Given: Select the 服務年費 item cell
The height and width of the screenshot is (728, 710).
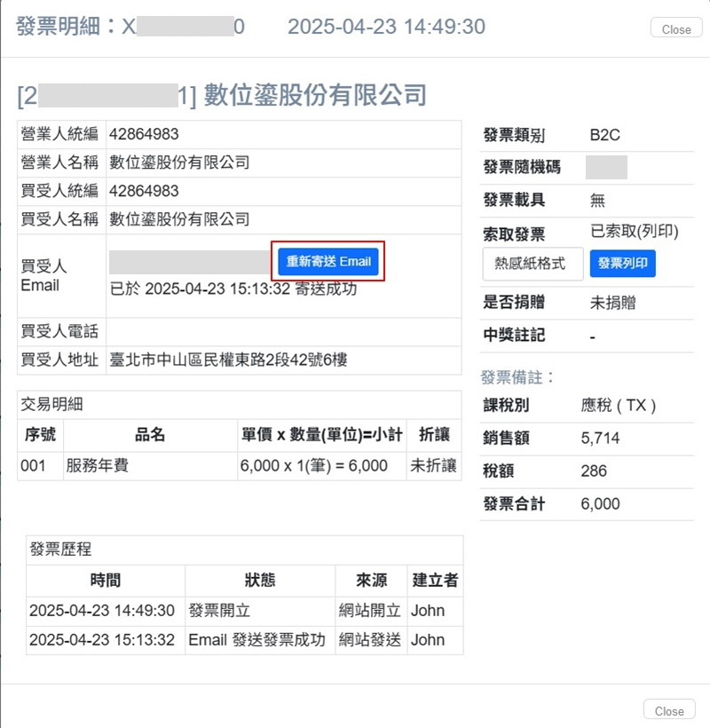Looking at the screenshot, I should [x=97, y=465].
